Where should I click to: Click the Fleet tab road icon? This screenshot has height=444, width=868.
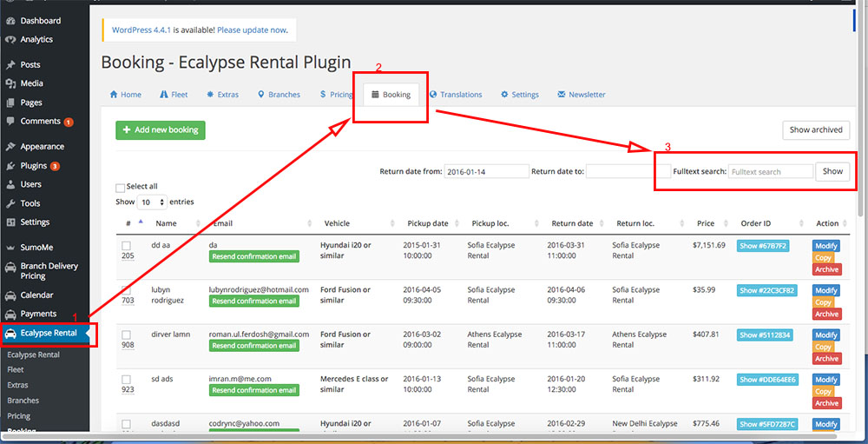coord(163,94)
